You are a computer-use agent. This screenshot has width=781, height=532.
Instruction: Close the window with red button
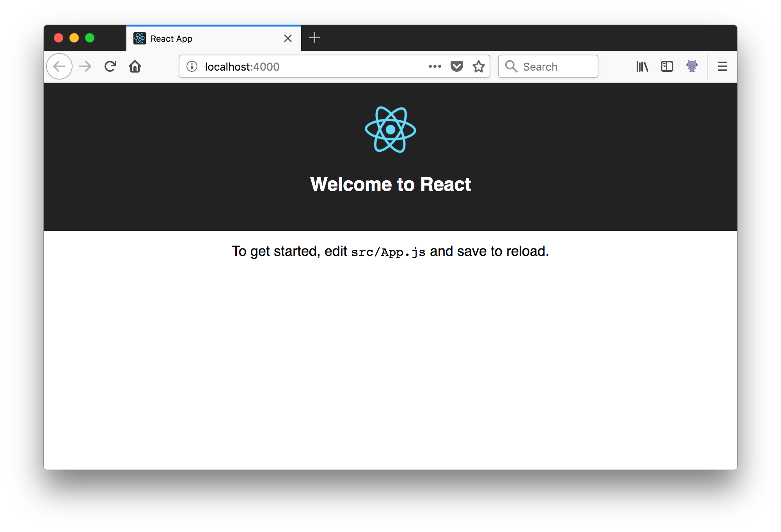[x=59, y=38]
